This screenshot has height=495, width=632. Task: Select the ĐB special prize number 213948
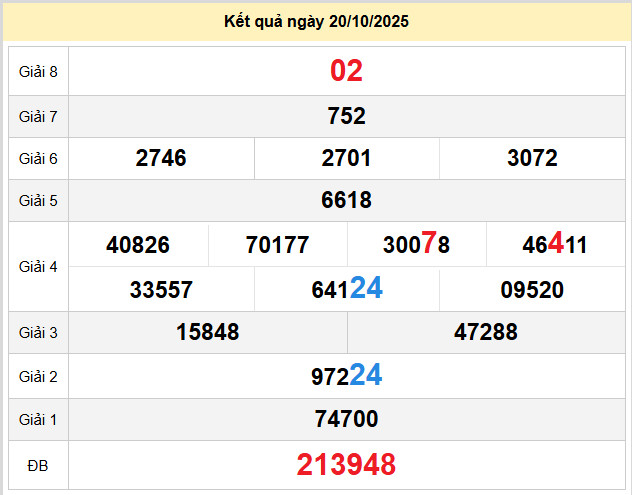coord(346,464)
